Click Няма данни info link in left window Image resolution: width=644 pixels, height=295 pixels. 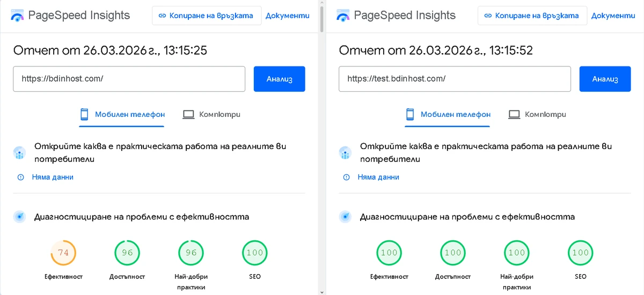(x=53, y=177)
